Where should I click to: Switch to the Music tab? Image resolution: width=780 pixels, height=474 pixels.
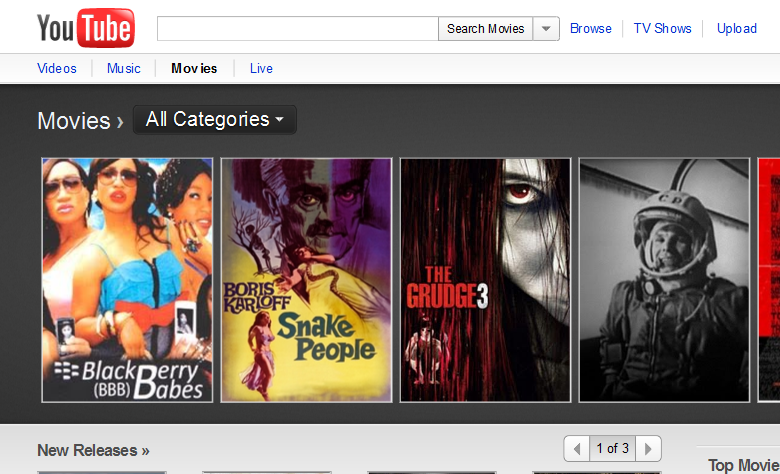click(123, 68)
